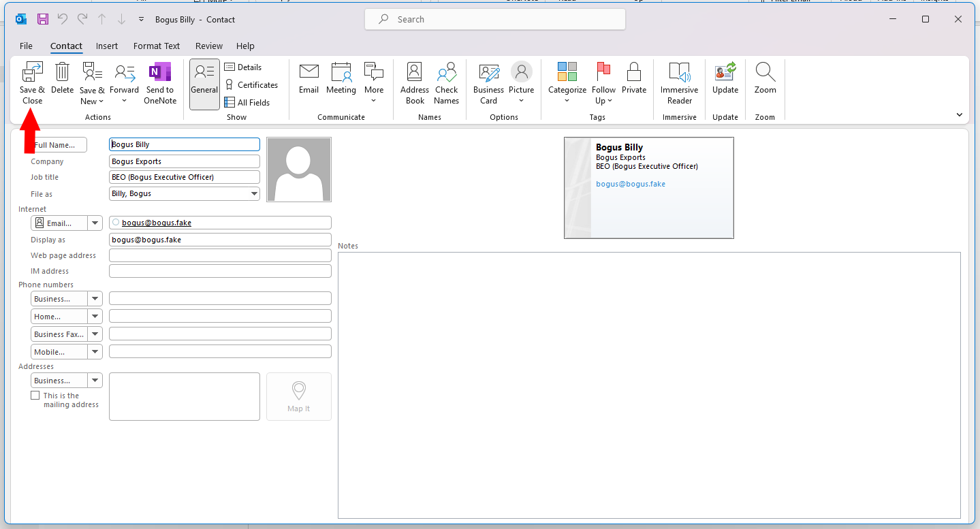
Task: Launch the Immersive Reader
Action: click(x=679, y=72)
